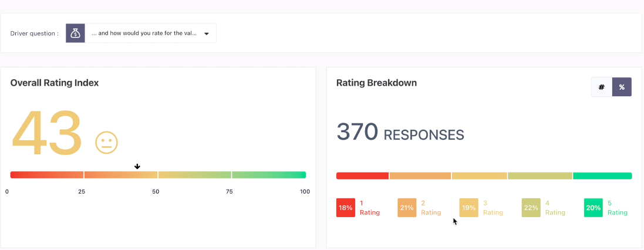
Task: Switch breakdown to number count view
Action: click(602, 87)
